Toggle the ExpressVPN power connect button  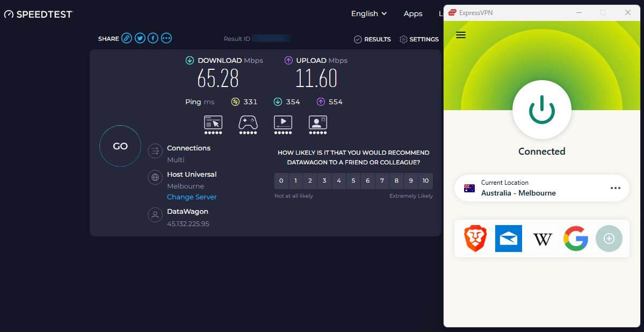click(542, 110)
